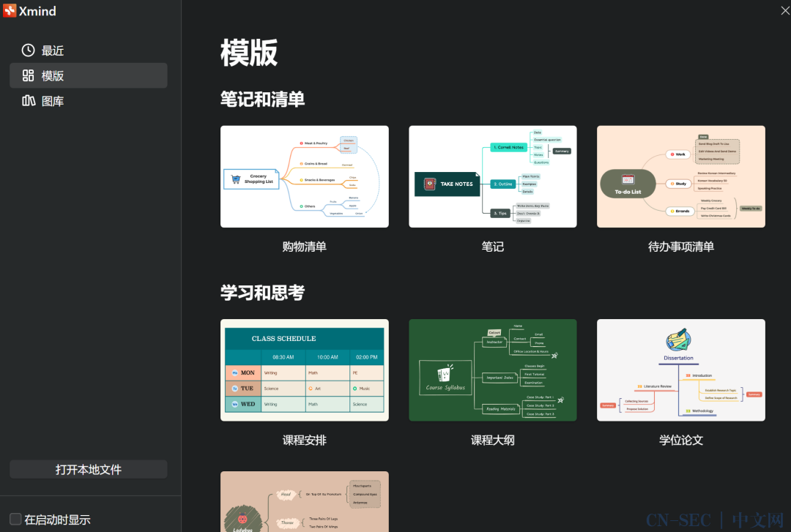Click the 课程大纲 label
791x532 pixels.
click(x=492, y=441)
